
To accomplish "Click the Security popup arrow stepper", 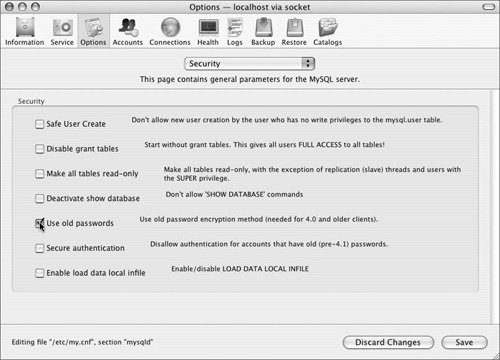I will pos(308,63).
